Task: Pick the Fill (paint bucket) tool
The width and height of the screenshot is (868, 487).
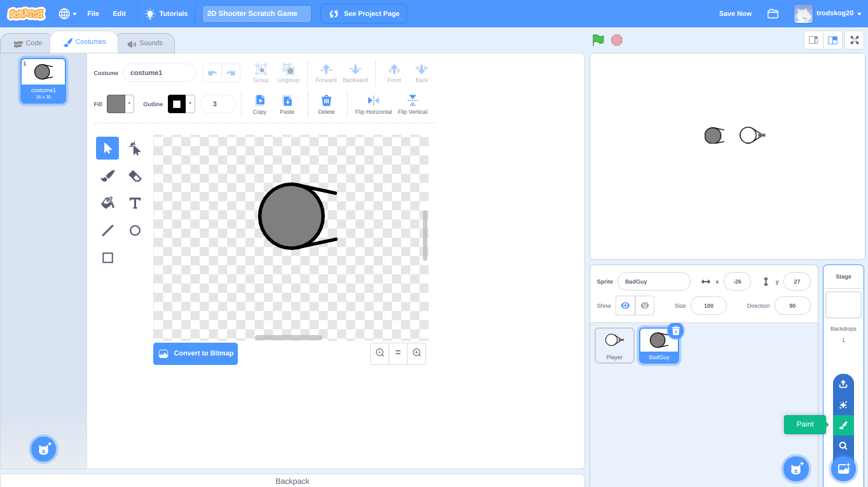Action: (x=107, y=203)
